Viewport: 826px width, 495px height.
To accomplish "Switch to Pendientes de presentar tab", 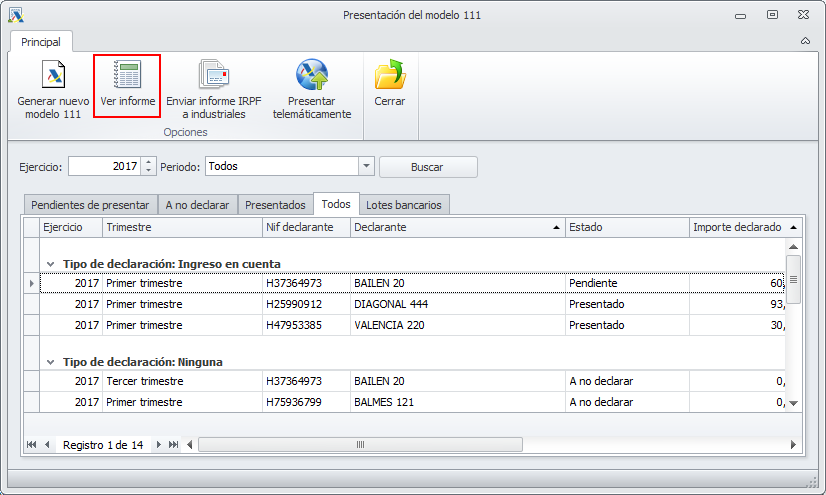I will (90, 205).
